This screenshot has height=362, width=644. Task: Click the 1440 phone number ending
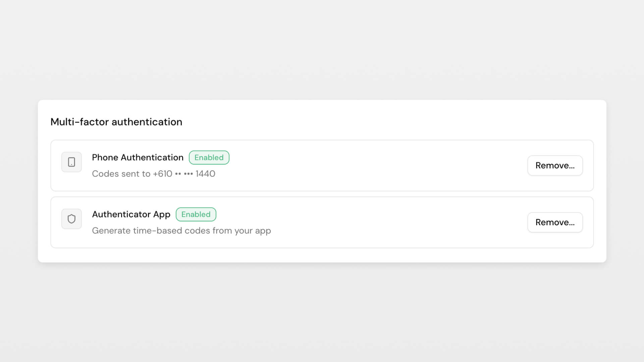(205, 174)
